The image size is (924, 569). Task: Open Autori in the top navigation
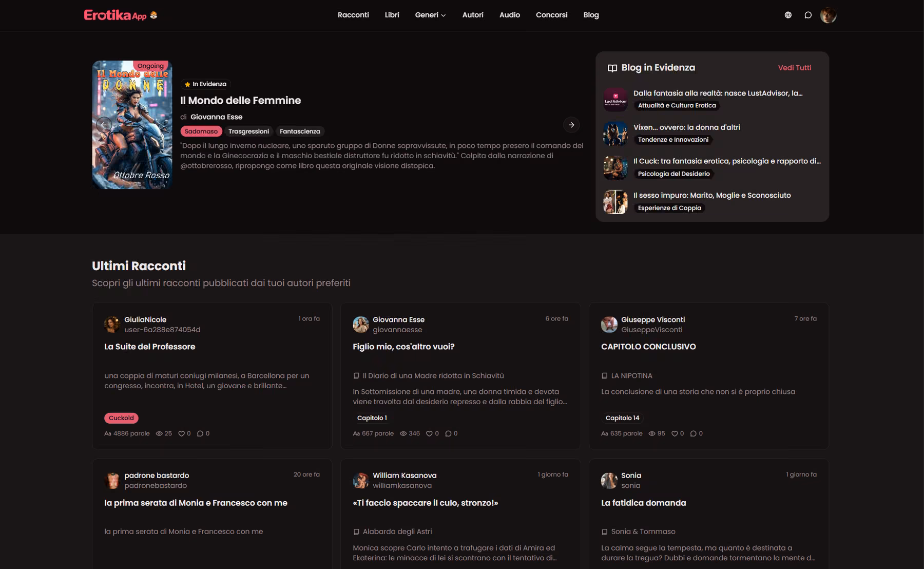pos(473,15)
